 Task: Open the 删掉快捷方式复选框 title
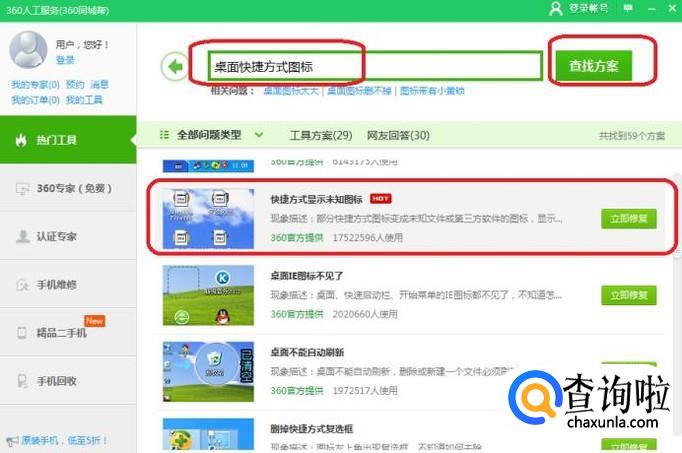click(x=311, y=429)
